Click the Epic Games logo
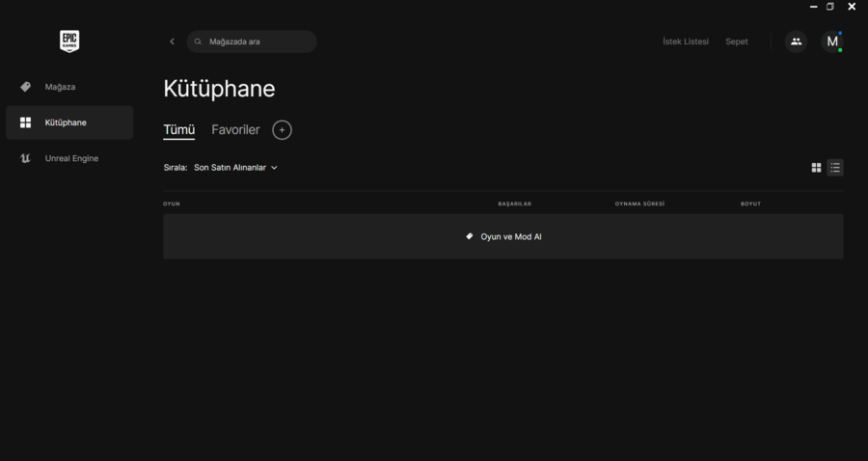This screenshot has width=868, height=461. click(69, 41)
